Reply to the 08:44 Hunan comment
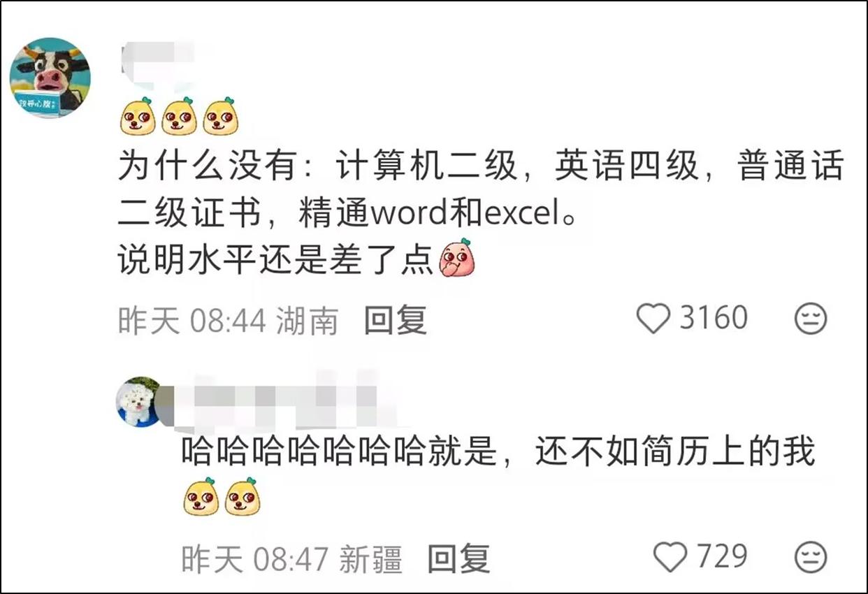The width and height of the screenshot is (868, 594). click(x=396, y=321)
